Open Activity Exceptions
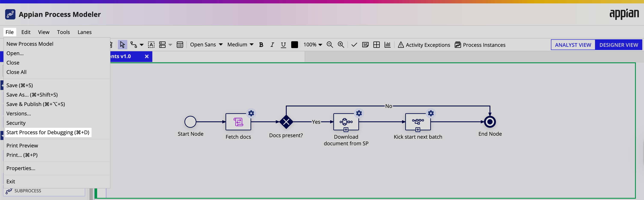The height and width of the screenshot is (200, 644). click(424, 45)
